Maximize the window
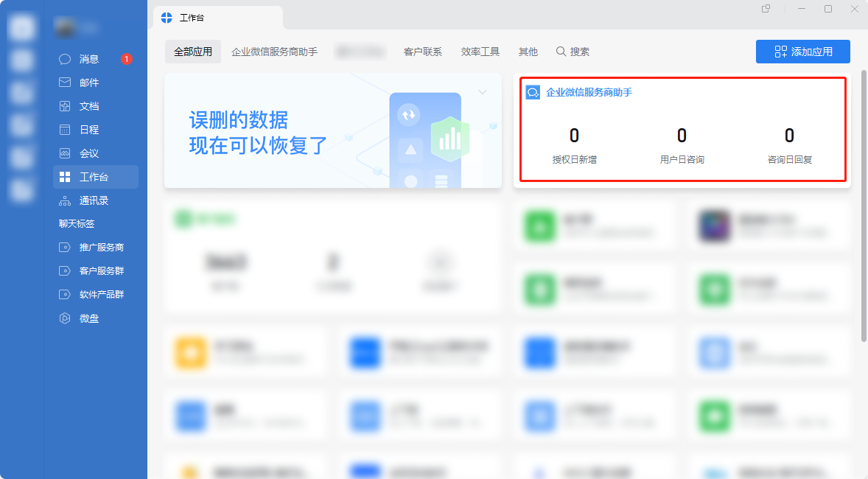This screenshot has height=479, width=868. click(x=828, y=9)
